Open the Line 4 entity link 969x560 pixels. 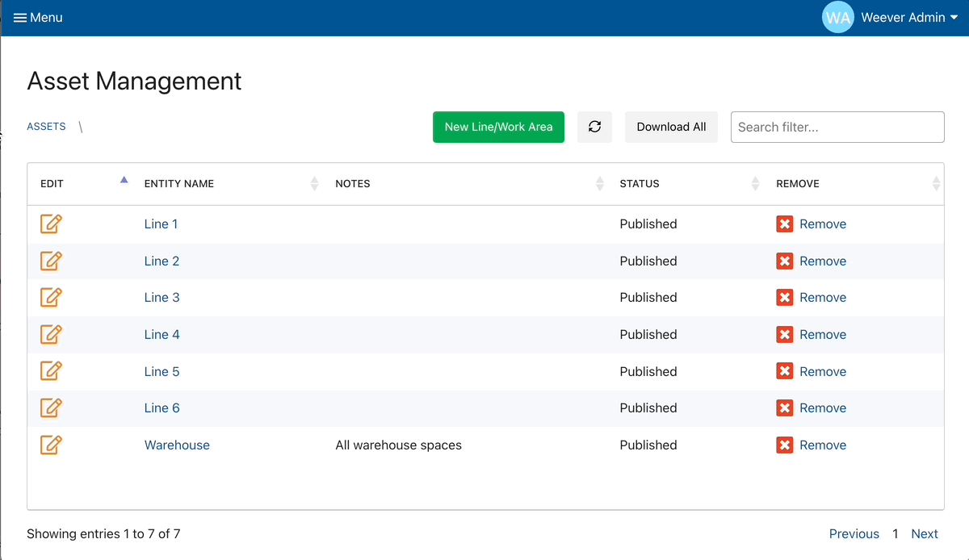[x=161, y=335]
